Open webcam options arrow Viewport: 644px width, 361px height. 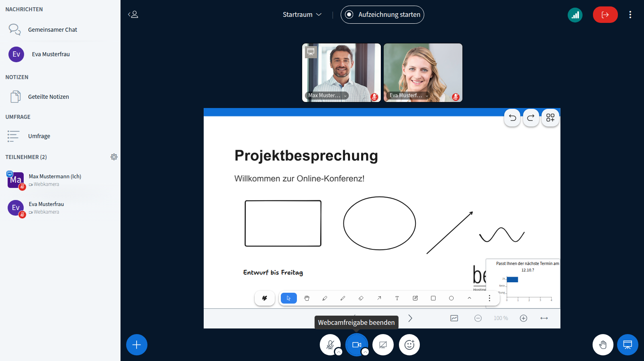coord(365,352)
